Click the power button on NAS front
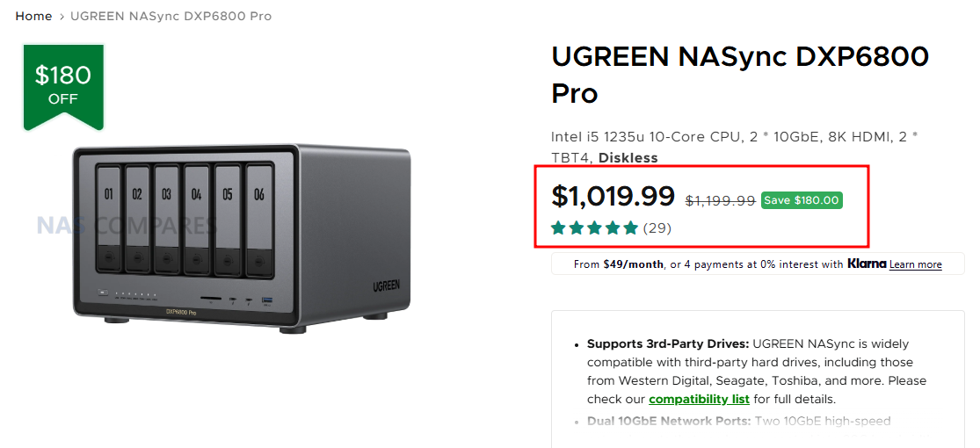Screen dimensions: 980x448 (x=104, y=293)
